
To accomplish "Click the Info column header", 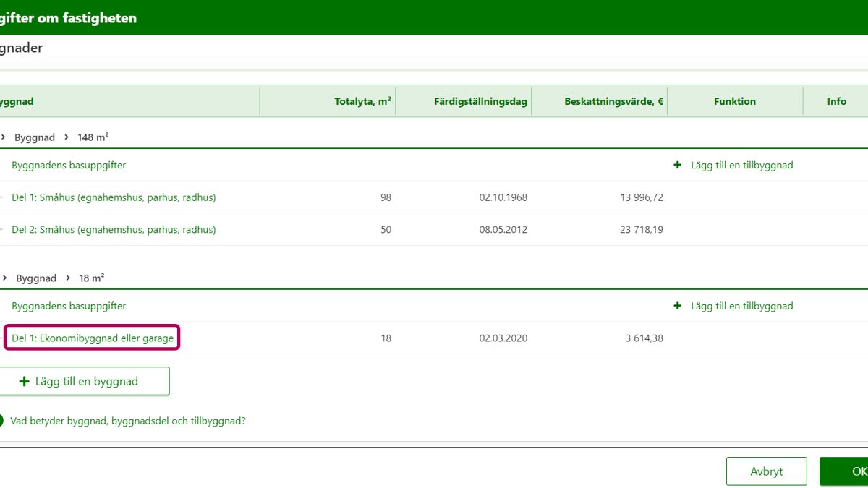I will click(x=836, y=101).
